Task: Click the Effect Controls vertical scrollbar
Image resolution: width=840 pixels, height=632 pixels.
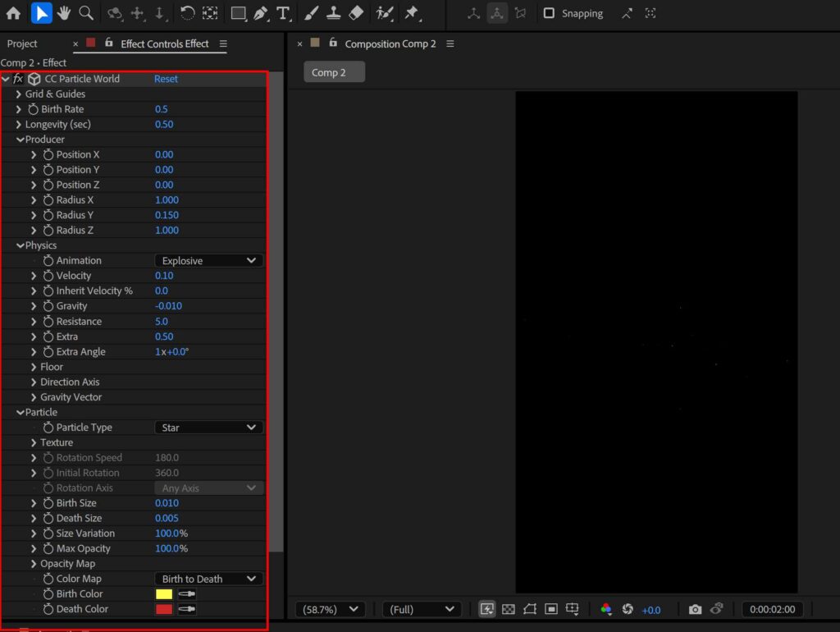Action: click(x=276, y=311)
